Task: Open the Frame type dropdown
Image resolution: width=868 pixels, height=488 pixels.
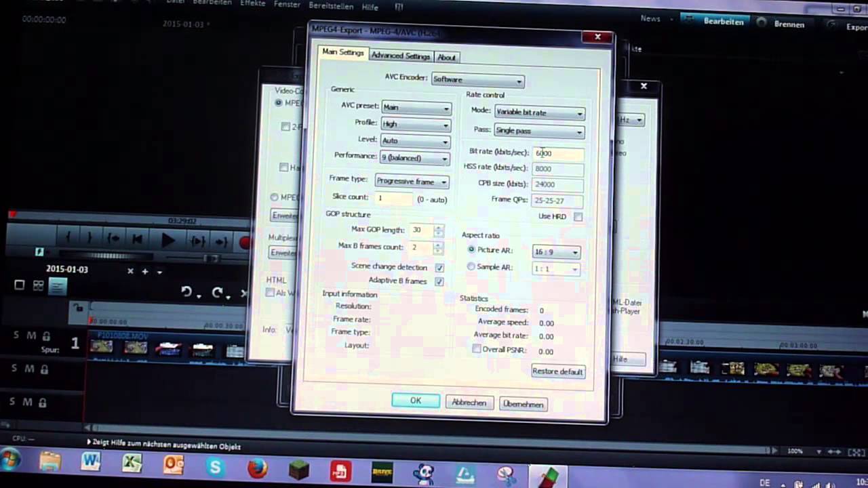Action: point(412,182)
